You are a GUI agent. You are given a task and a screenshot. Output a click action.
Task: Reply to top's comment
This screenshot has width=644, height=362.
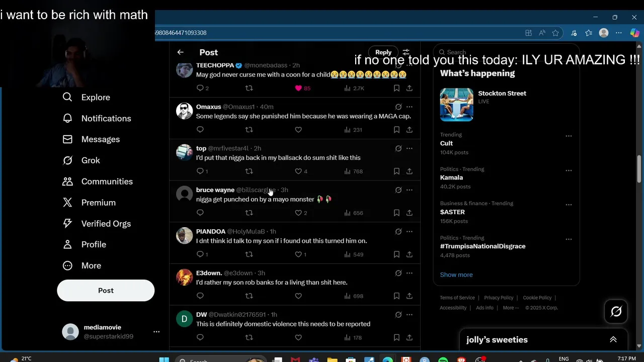[200, 171]
